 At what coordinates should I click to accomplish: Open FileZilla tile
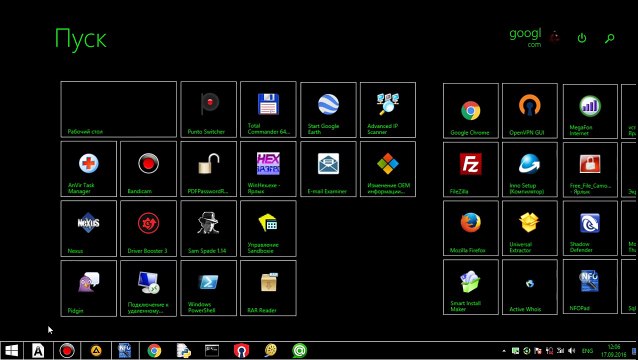tap(471, 170)
